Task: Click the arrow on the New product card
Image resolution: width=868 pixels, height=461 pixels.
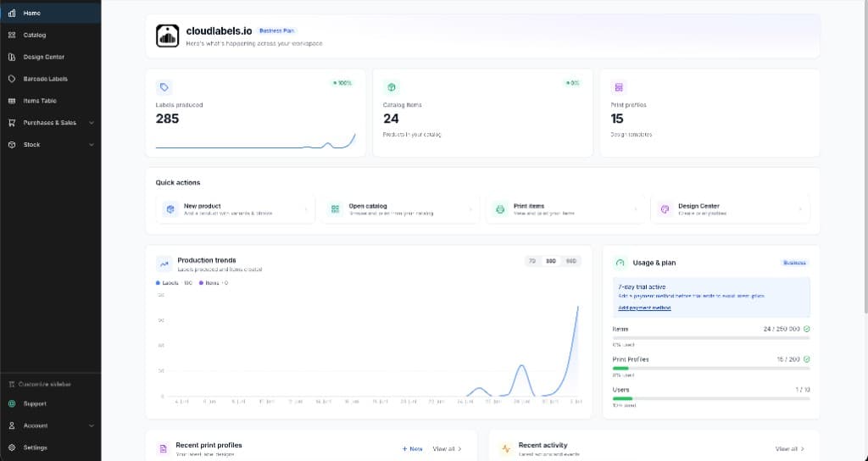Action: pos(305,209)
